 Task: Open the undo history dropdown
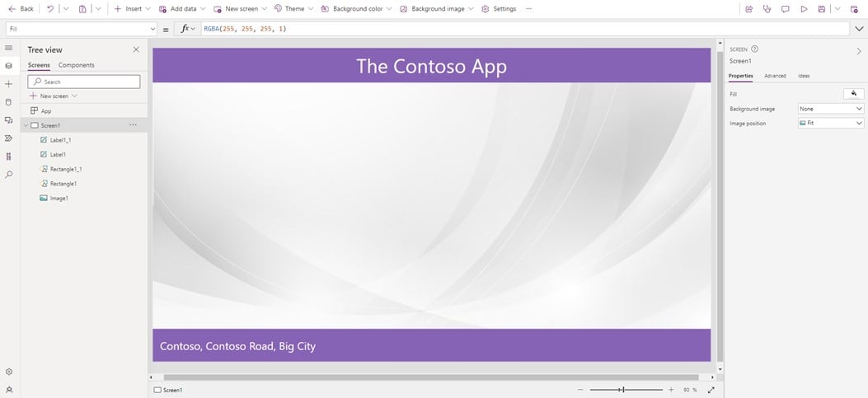tap(66, 9)
